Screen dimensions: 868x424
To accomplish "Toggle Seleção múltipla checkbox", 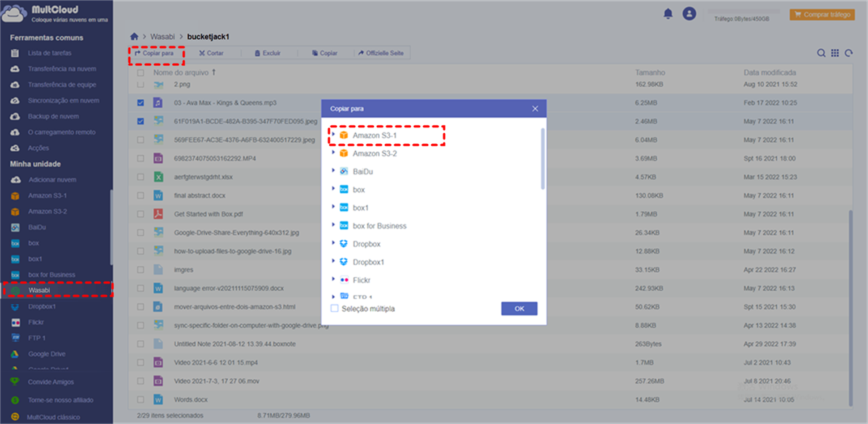I will [x=334, y=308].
